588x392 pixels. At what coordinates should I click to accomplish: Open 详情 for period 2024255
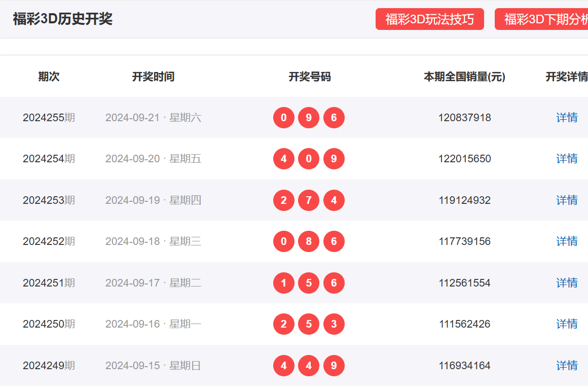[x=567, y=118]
